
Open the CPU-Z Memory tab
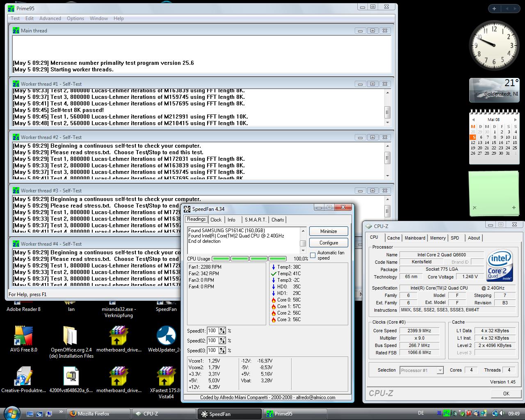(438, 238)
